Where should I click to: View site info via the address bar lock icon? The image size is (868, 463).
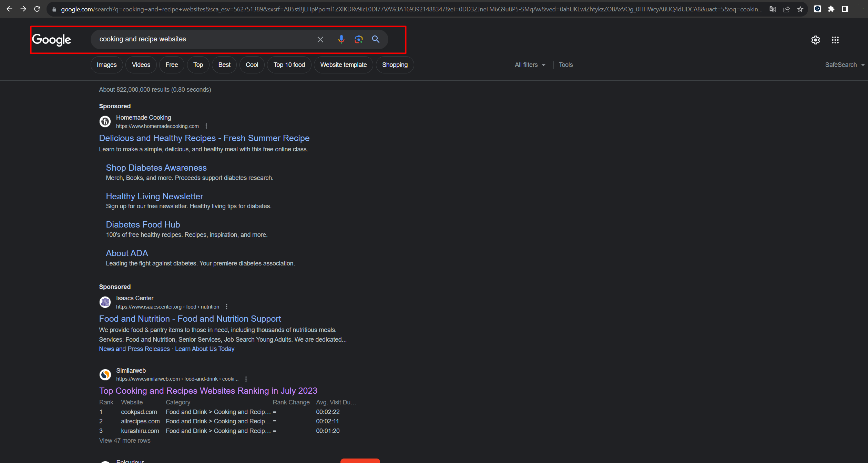(54, 9)
